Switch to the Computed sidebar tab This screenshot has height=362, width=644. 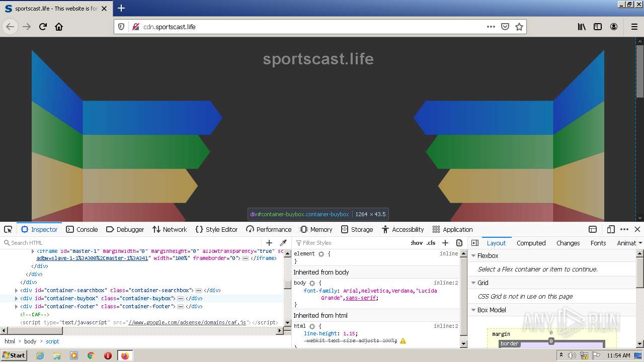click(x=531, y=243)
